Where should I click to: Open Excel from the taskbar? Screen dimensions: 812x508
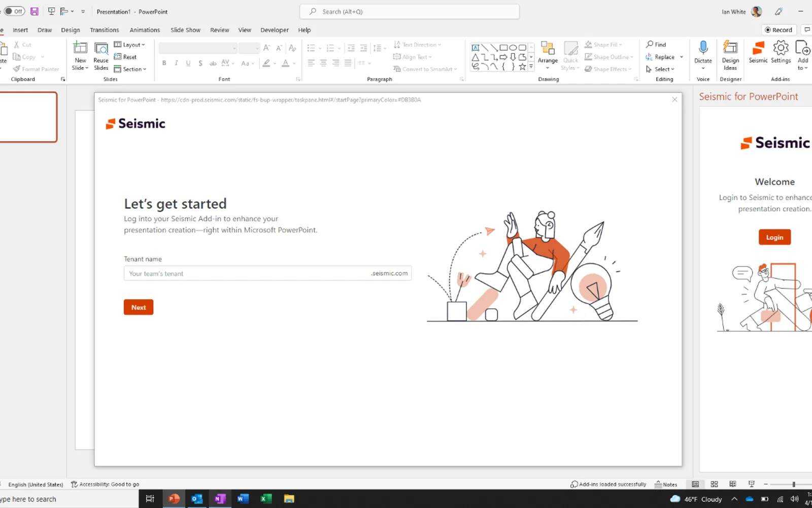coord(266,499)
